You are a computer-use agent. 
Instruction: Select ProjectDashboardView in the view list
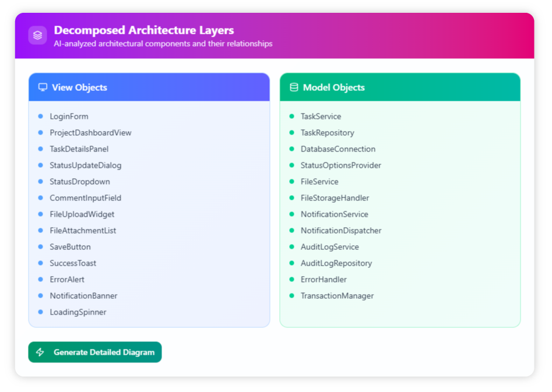pyautogui.click(x=90, y=133)
